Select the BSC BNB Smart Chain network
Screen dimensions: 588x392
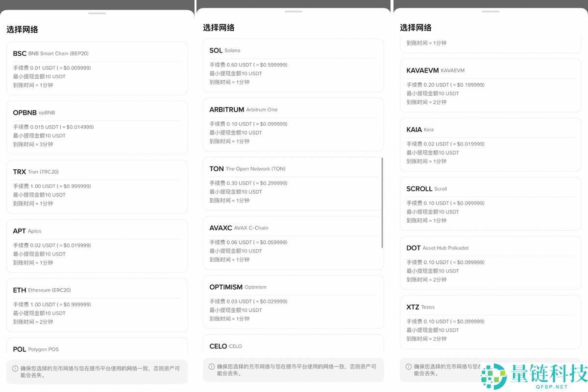click(x=97, y=69)
